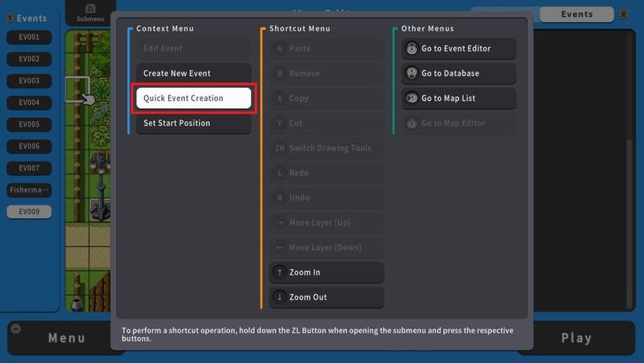Click Move Layer (Down) entry

[326, 248]
